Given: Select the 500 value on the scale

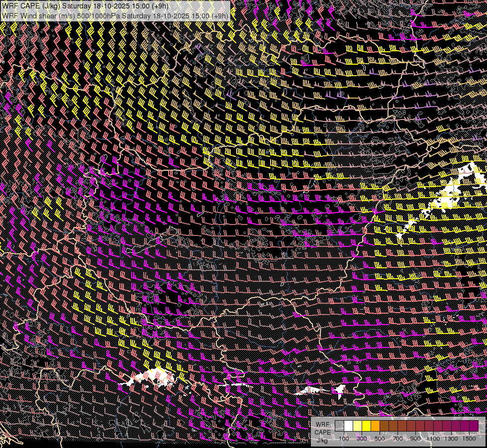Looking at the screenshot, I should 380,439.
